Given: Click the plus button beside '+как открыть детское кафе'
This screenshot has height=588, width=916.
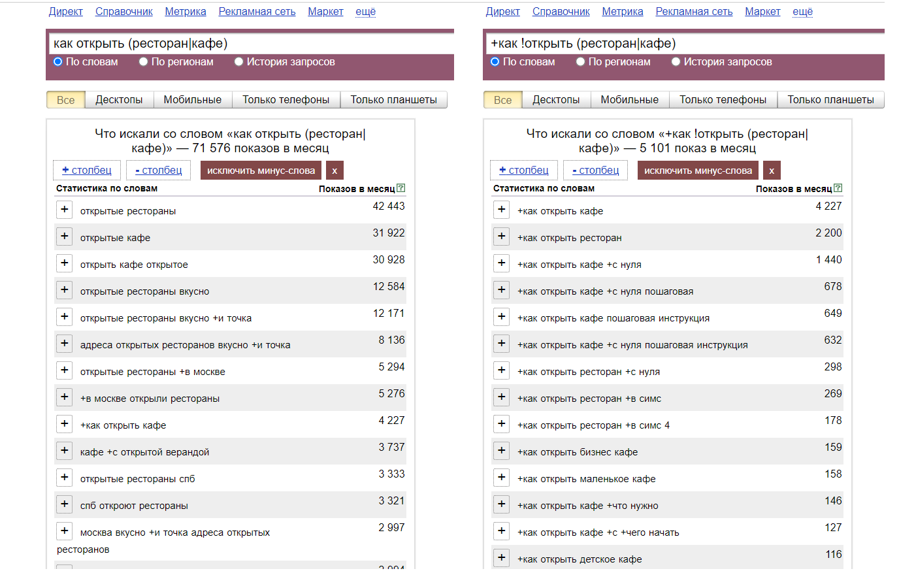Looking at the screenshot, I should 501,558.
